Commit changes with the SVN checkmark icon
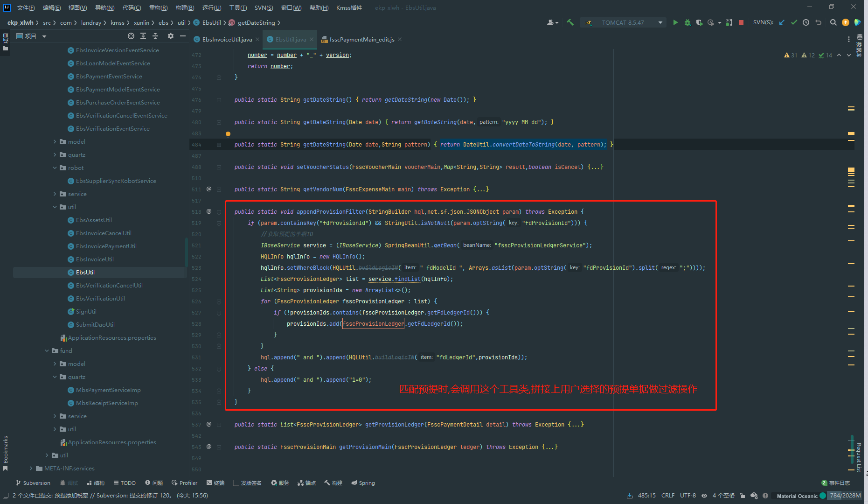The height and width of the screenshot is (504, 868). pyautogui.click(x=794, y=22)
